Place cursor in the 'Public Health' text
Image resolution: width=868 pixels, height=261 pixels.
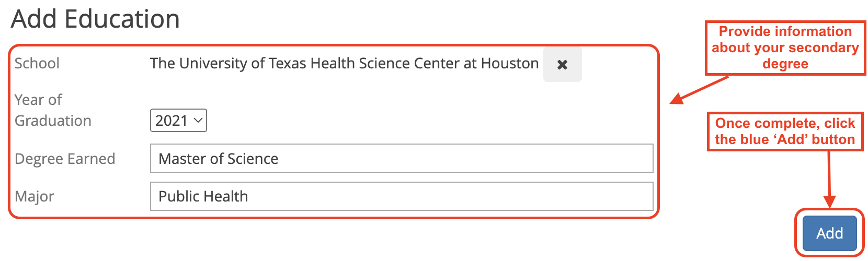click(203, 196)
